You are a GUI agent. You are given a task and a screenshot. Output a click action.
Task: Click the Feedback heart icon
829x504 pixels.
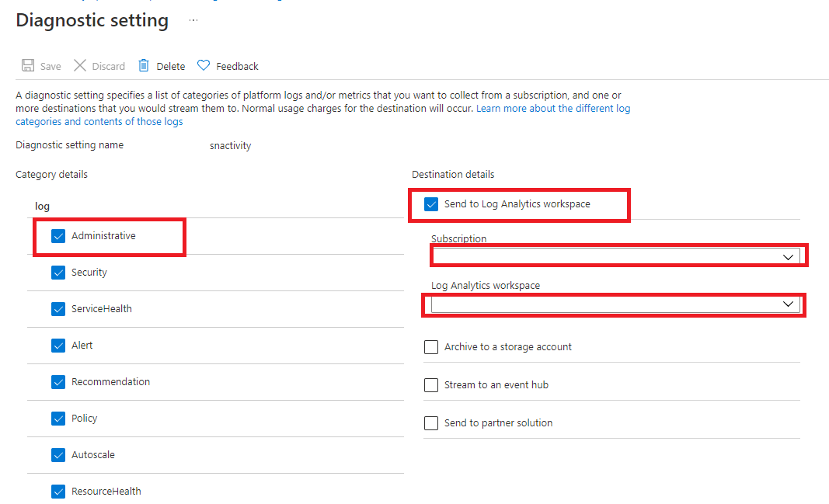pyautogui.click(x=204, y=66)
